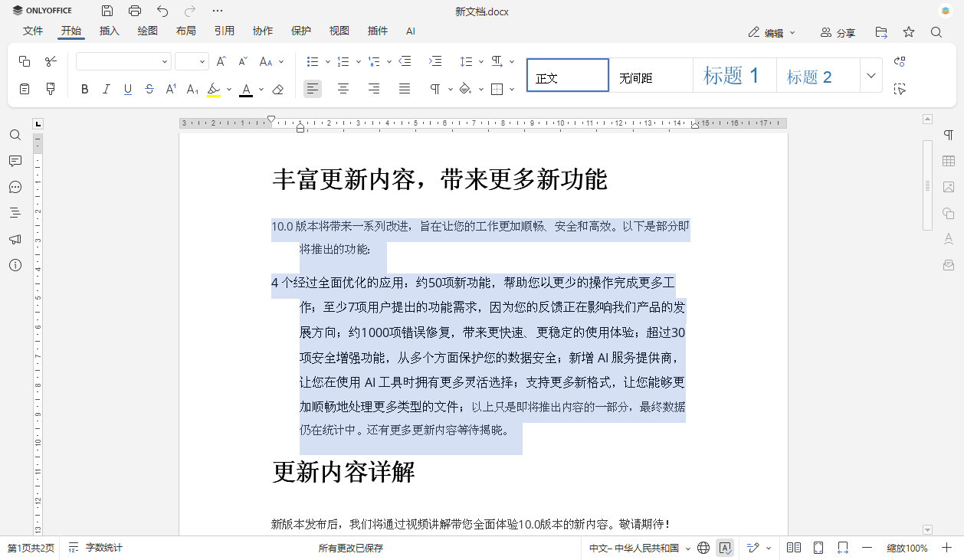Justify the paragraph text
The image size is (964, 560).
point(405,89)
